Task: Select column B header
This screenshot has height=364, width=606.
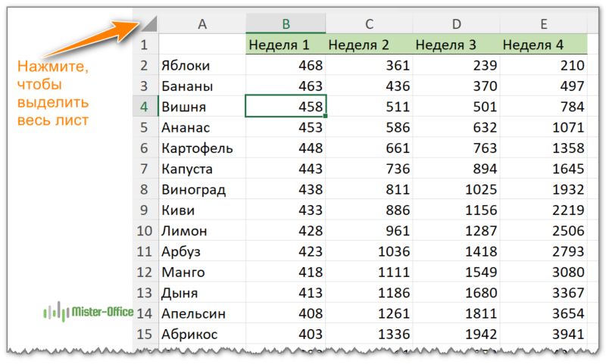Action: pos(286,24)
